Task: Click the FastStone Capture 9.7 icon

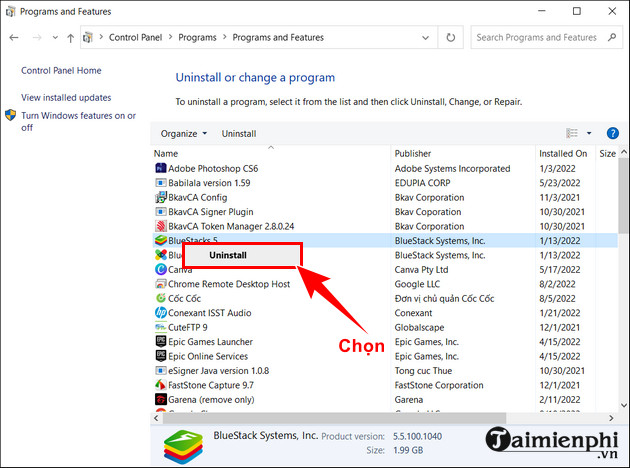Action: (x=161, y=385)
